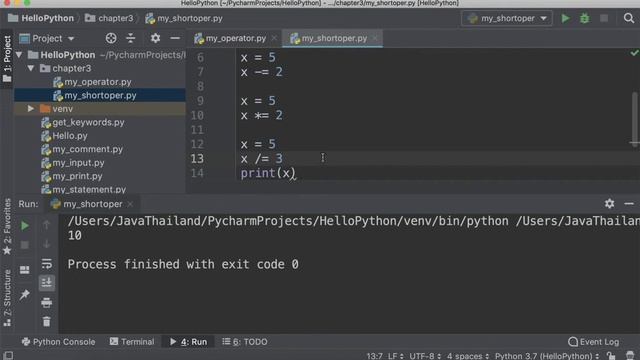The image size is (640, 360).
Task: Switch to the 4: Run tool window
Action: point(189,342)
